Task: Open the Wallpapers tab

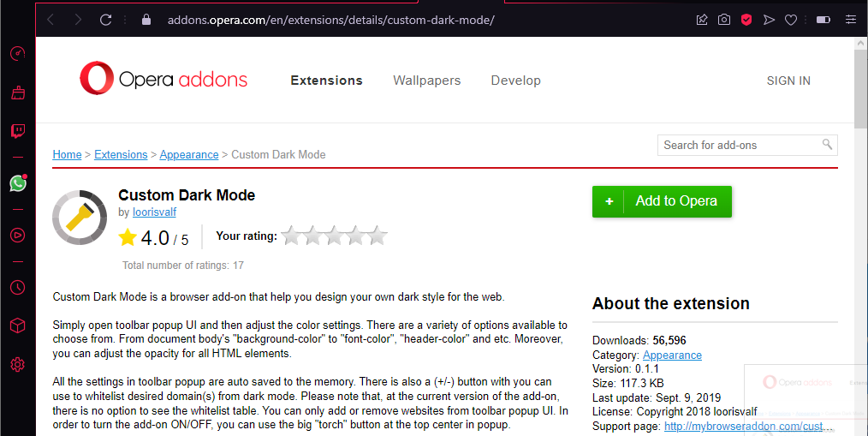Action: pyautogui.click(x=427, y=81)
